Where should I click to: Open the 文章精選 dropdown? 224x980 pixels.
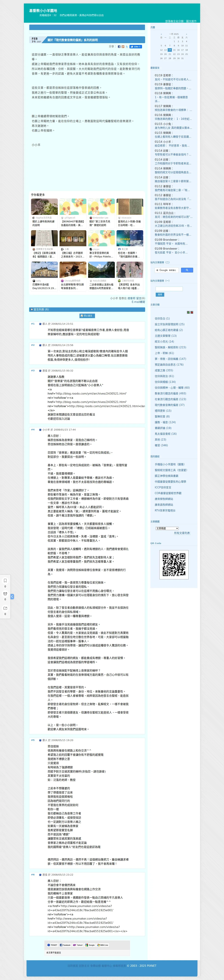coord(167,528)
